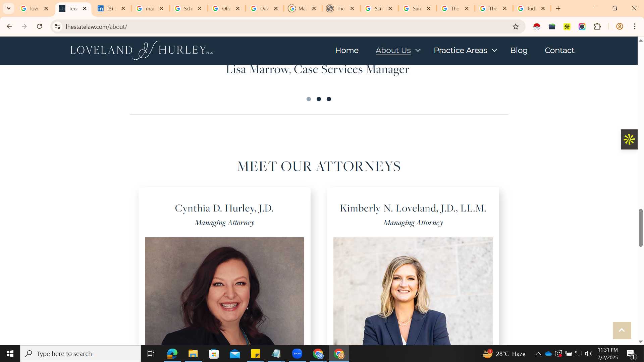Switch to the LinkedIn browser tab

coord(112,8)
